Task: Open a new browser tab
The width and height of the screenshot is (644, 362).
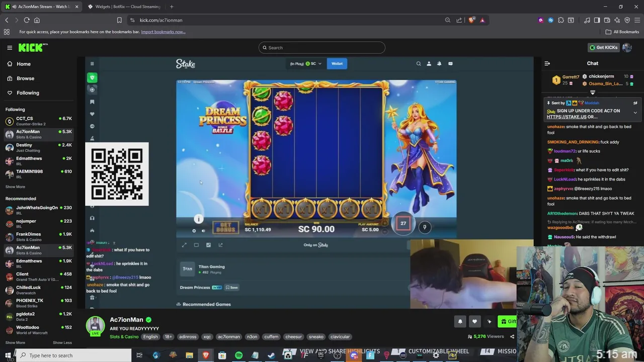Action: tap(172, 7)
